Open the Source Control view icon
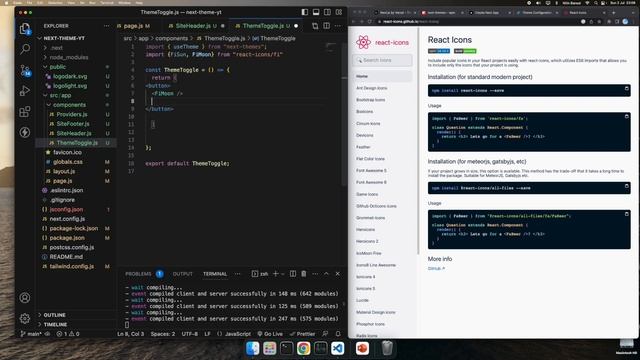 pyautogui.click(x=25, y=71)
